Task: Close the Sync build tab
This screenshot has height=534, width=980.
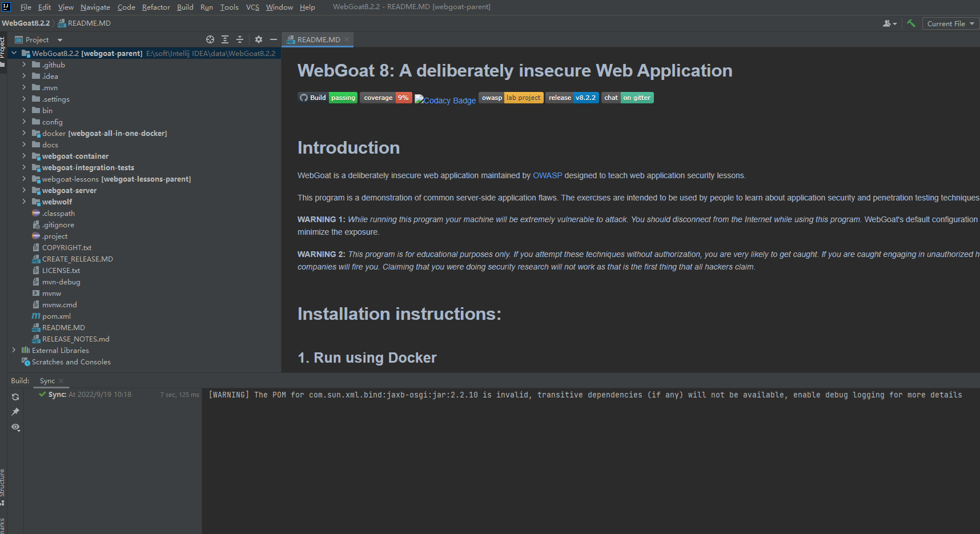Action: pyautogui.click(x=61, y=381)
